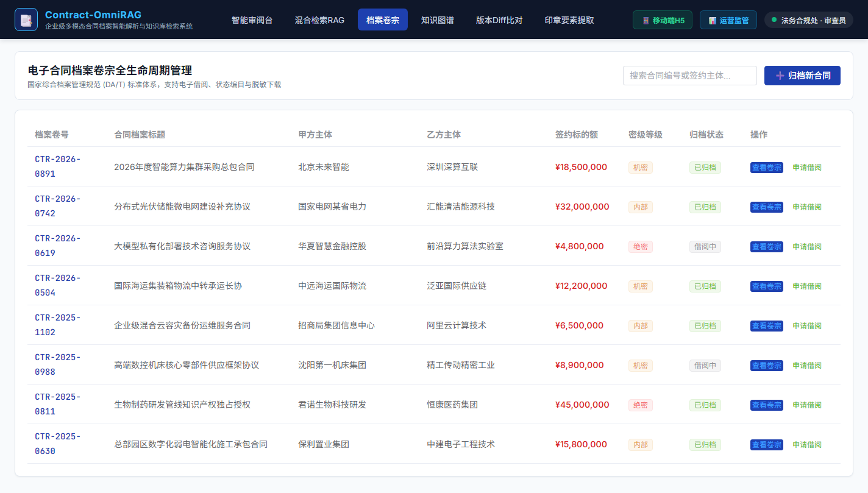868x493 pixels.
Task: Click the archive number CTR-2026-0891
Action: (58, 166)
